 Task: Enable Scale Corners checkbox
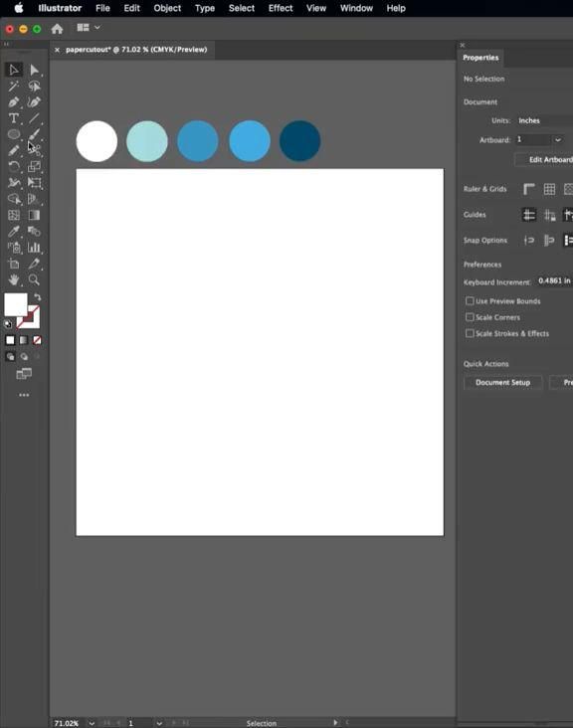[470, 317]
